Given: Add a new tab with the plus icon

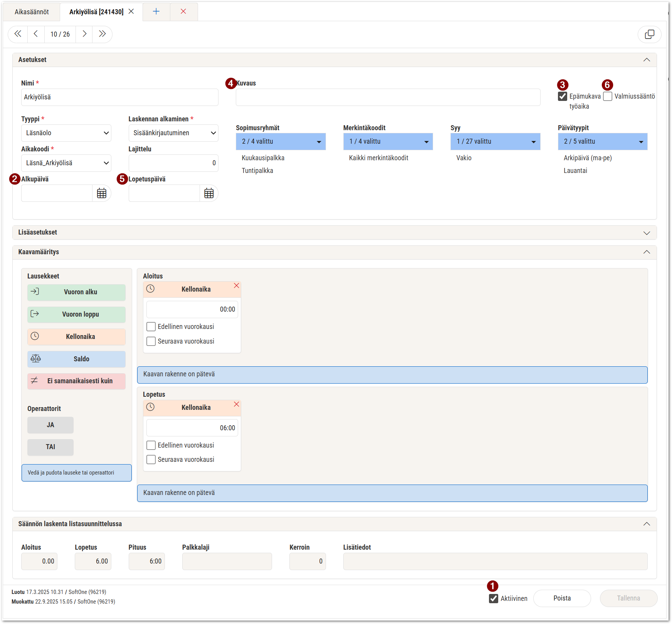Looking at the screenshot, I should pos(156,12).
